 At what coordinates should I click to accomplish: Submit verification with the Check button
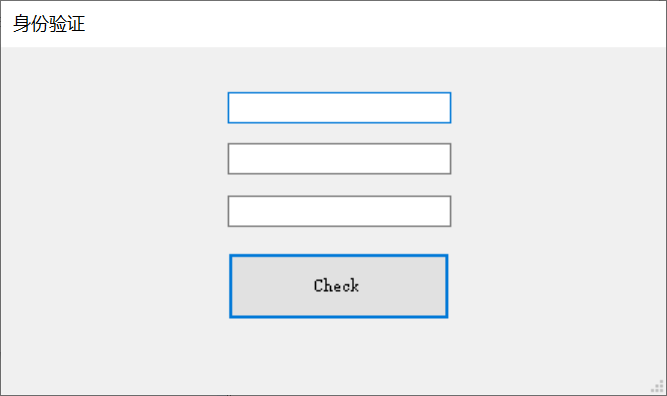339,286
